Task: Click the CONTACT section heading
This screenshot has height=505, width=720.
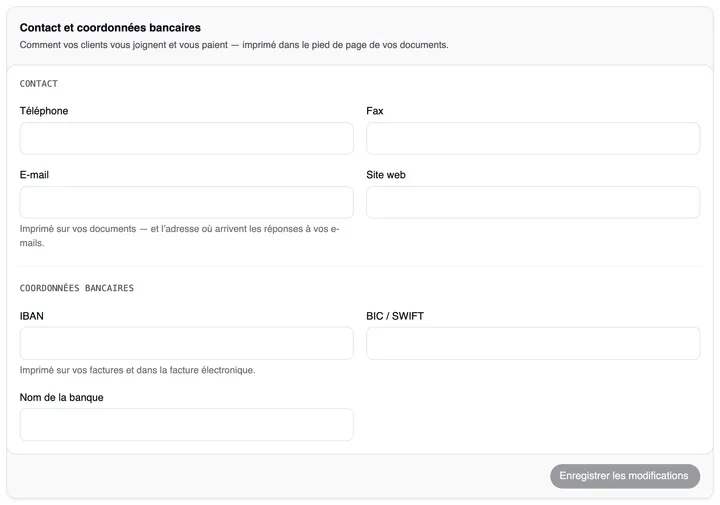Action: click(x=39, y=84)
